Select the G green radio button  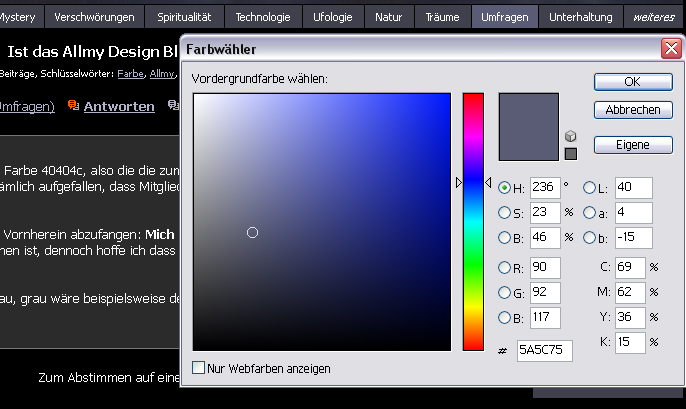[x=504, y=292]
